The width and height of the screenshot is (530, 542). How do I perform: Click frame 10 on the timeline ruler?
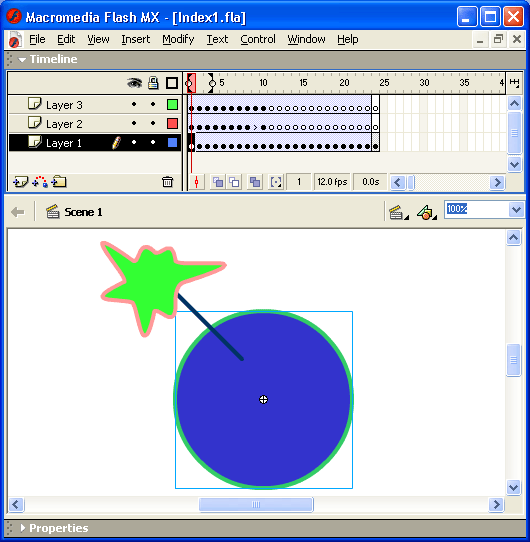(x=263, y=83)
